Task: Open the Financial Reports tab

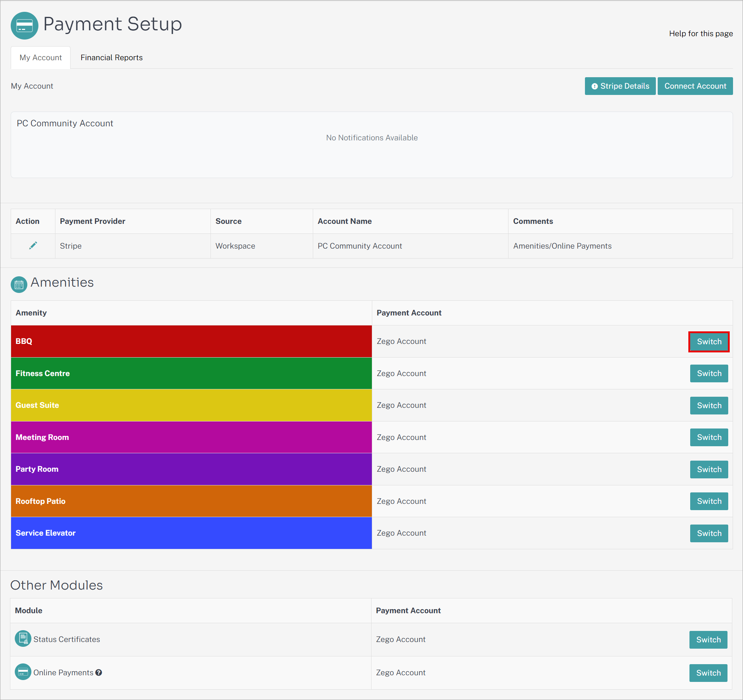Action: point(112,58)
